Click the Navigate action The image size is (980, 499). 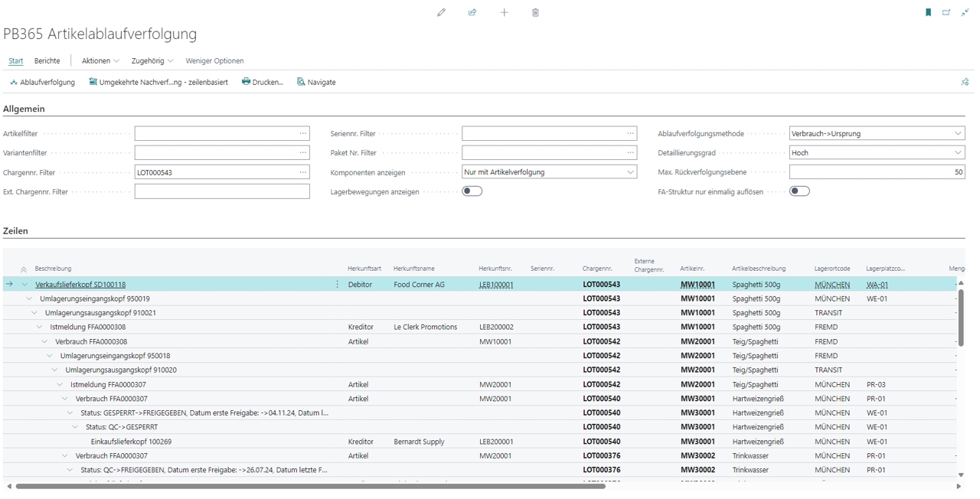[316, 82]
